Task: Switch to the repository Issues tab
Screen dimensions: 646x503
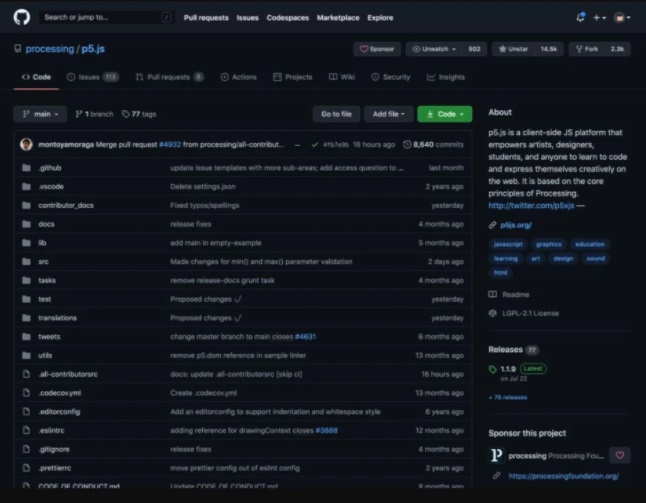Action: 93,77
